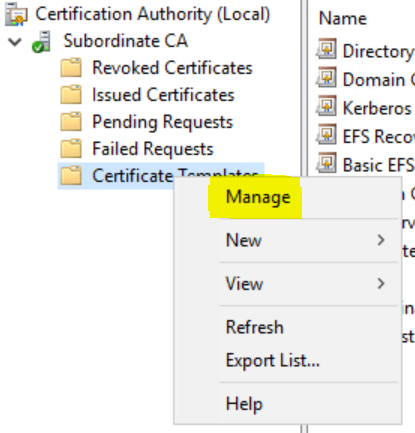415x433 pixels.
Task: Select the Basic EFS template icon
Action: [x=326, y=163]
